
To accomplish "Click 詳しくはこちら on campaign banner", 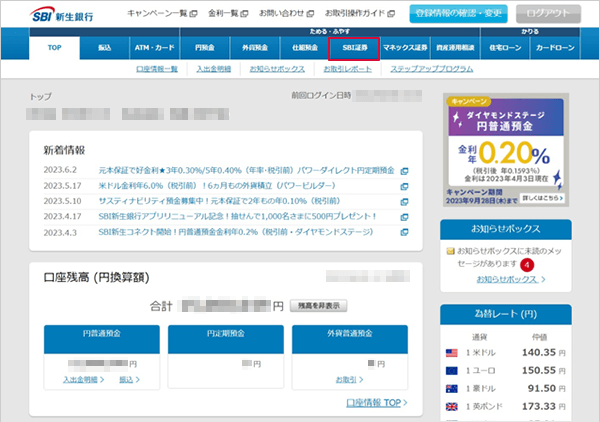I will (x=542, y=198).
